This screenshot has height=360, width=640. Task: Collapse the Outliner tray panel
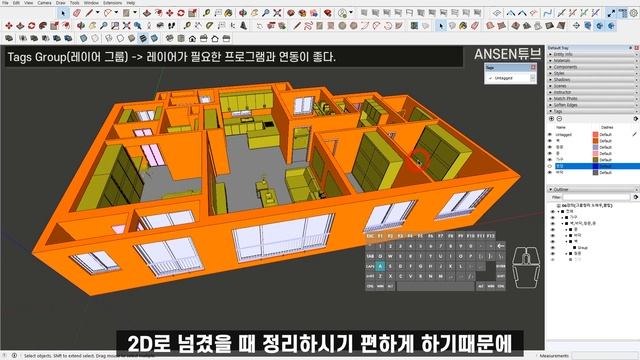[x=592, y=189]
